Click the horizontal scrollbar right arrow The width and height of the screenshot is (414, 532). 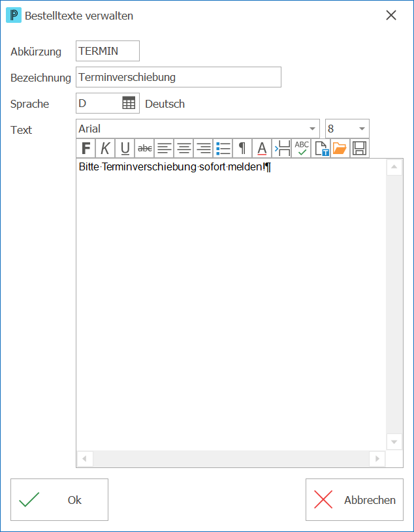pos(377,459)
